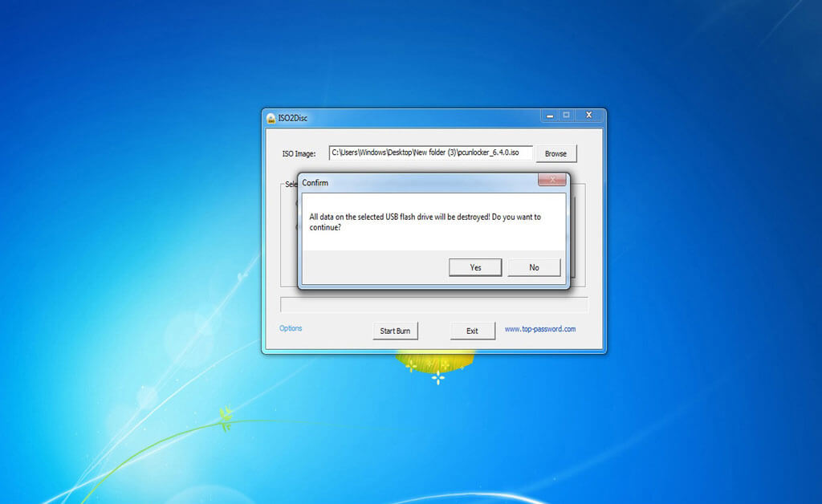Minimize the ISO2Disc window

tap(548, 116)
